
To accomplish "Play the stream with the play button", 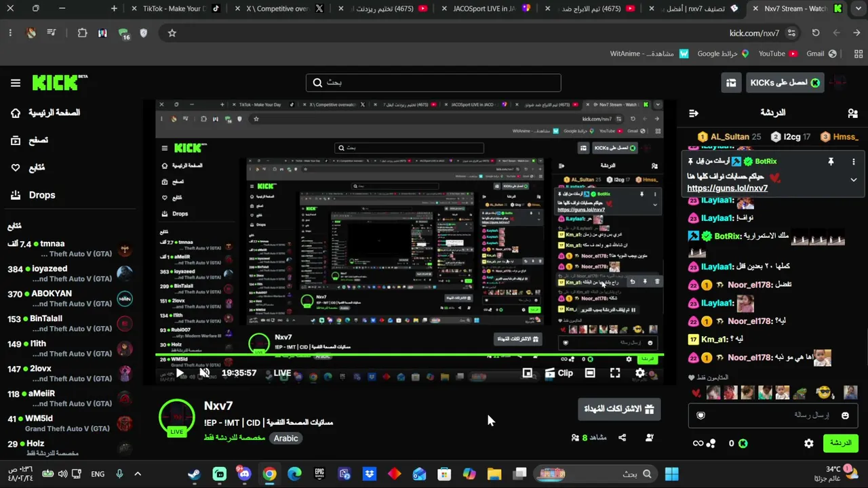I will 180,373.
